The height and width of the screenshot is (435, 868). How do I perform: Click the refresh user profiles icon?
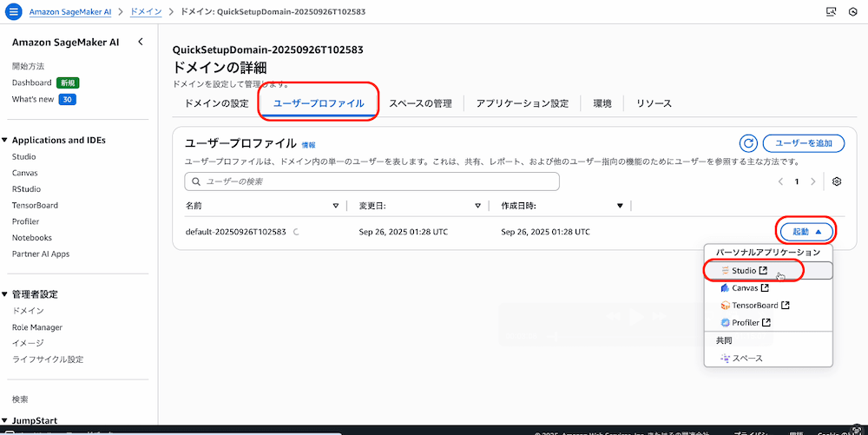point(748,143)
